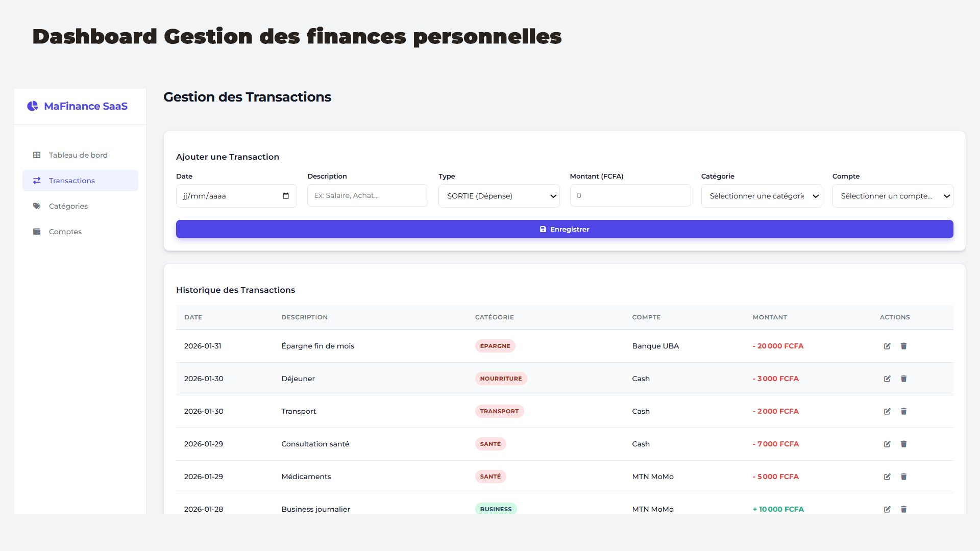Open the calendar picker on Date field
The height and width of the screenshot is (551, 980).
pos(286,195)
